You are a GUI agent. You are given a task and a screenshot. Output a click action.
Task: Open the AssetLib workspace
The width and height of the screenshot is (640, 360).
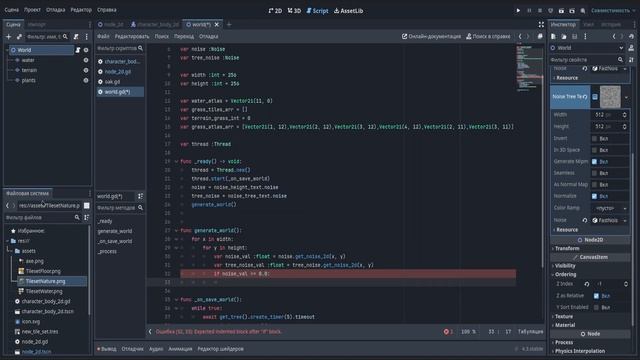(x=348, y=11)
